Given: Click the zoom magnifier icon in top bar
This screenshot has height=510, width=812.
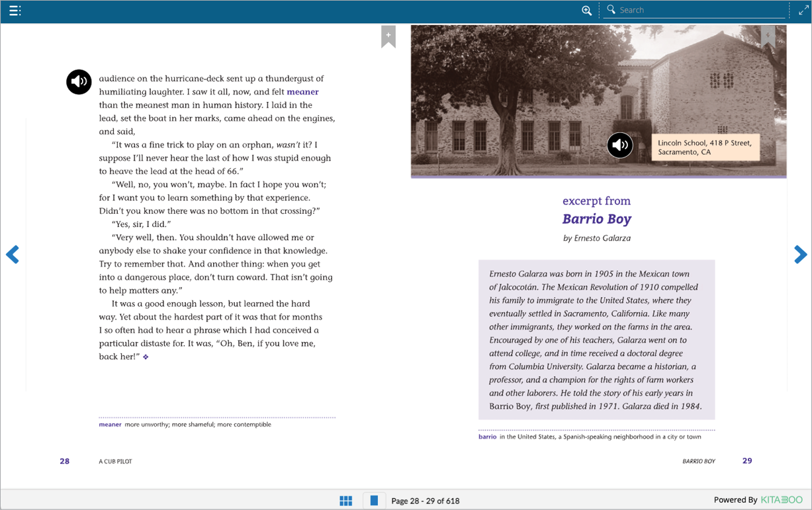Looking at the screenshot, I should [x=586, y=11].
